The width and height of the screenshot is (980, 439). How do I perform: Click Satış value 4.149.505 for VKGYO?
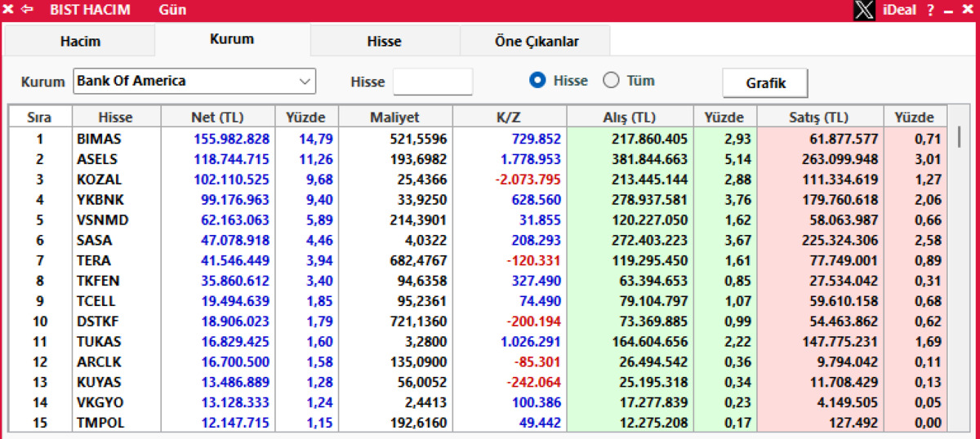click(847, 402)
